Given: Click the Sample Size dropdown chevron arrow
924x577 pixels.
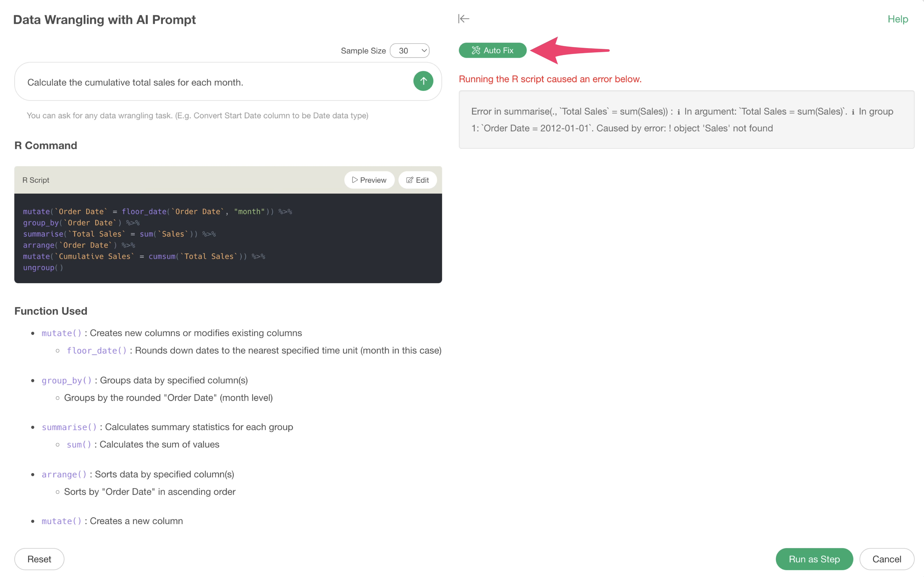Looking at the screenshot, I should [424, 51].
